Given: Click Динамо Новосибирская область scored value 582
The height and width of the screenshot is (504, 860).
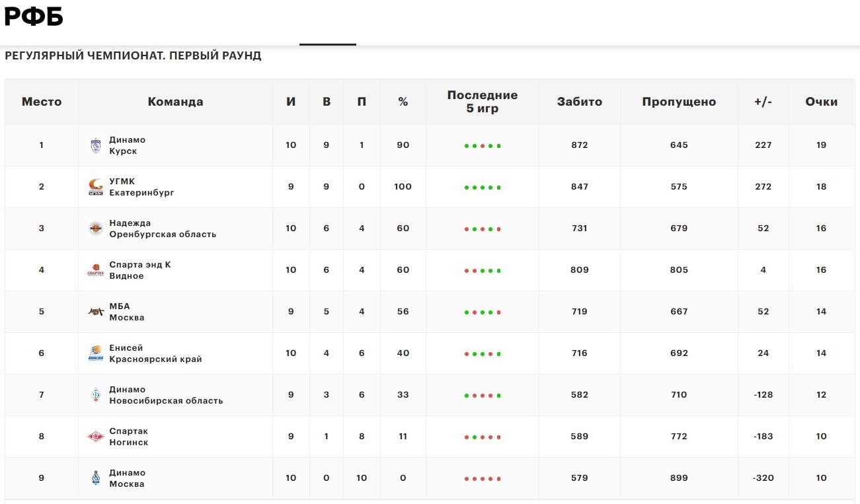Looking at the screenshot, I should pyautogui.click(x=580, y=395).
